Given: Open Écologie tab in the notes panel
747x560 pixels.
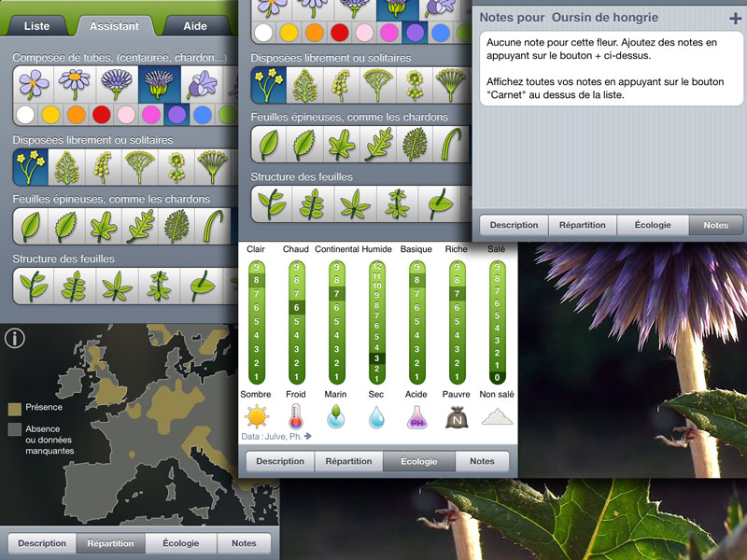Looking at the screenshot, I should (x=653, y=225).
